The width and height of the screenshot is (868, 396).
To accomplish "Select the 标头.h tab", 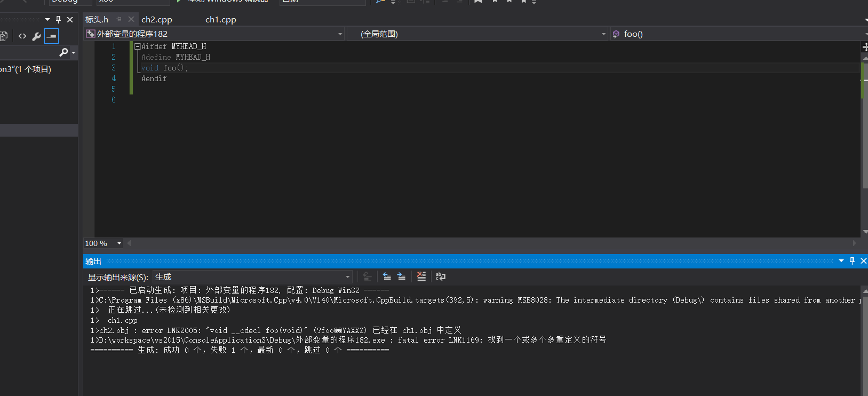I will (x=97, y=19).
